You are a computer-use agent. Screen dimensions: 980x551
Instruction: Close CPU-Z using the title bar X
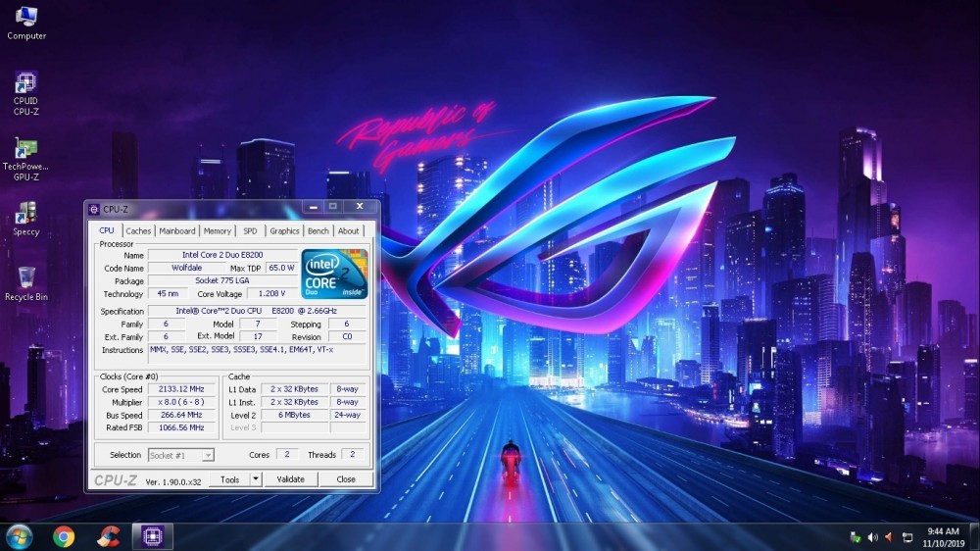[x=360, y=207]
